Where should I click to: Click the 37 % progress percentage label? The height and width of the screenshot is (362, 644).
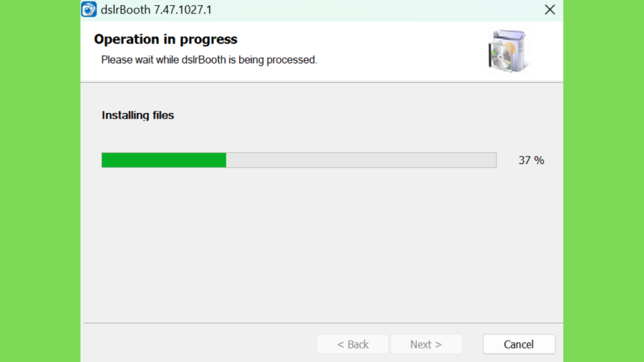point(531,160)
